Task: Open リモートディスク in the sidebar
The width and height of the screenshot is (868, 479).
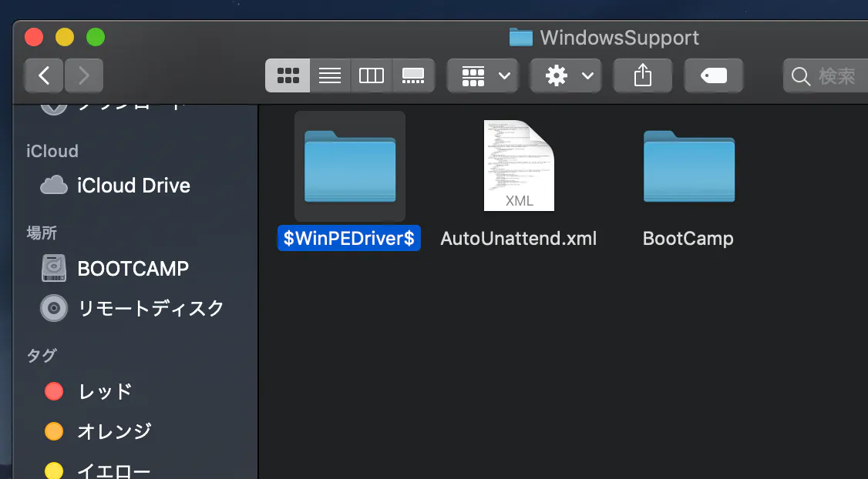Action: pos(133,308)
